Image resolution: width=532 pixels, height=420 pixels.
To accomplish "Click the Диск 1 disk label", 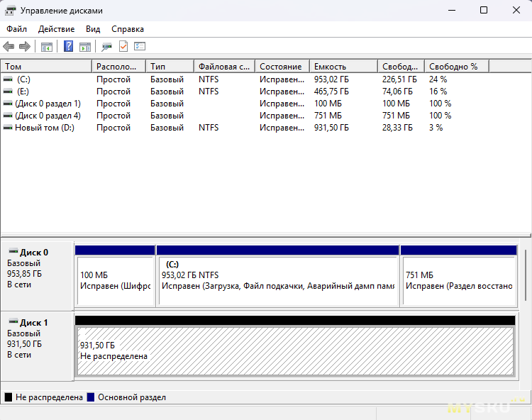I will click(34, 323).
